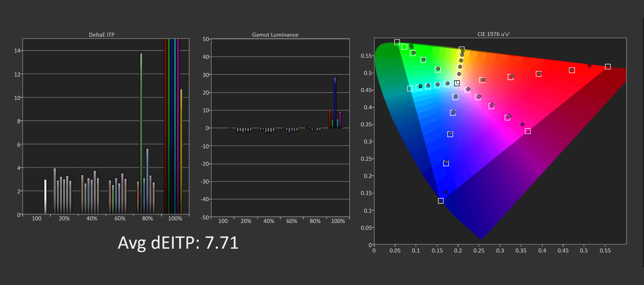Click the topmost yellow target square
The image size is (644, 285).
tap(461, 49)
